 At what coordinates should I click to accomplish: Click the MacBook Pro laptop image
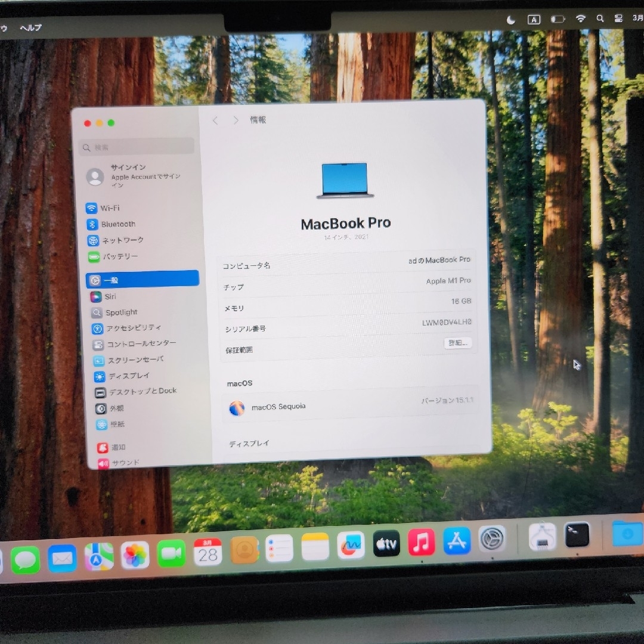coord(345,181)
